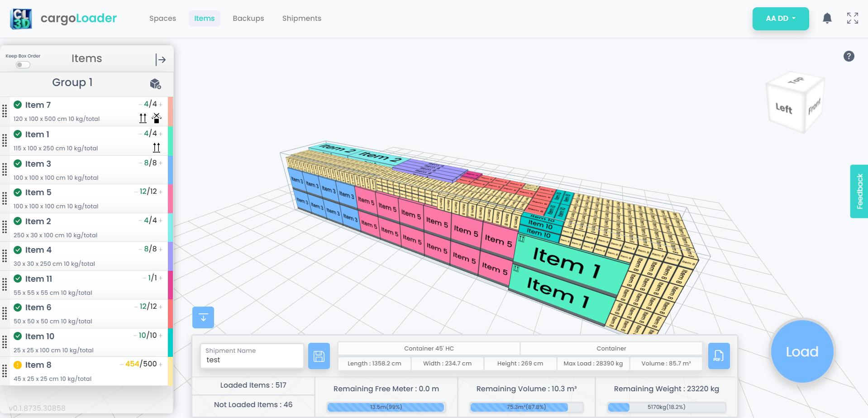Open the AA DD account dropdown

(780, 19)
